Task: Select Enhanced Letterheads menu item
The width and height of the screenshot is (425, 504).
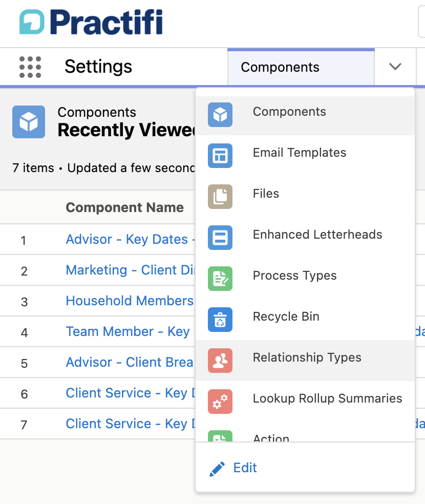Action: 305,238
